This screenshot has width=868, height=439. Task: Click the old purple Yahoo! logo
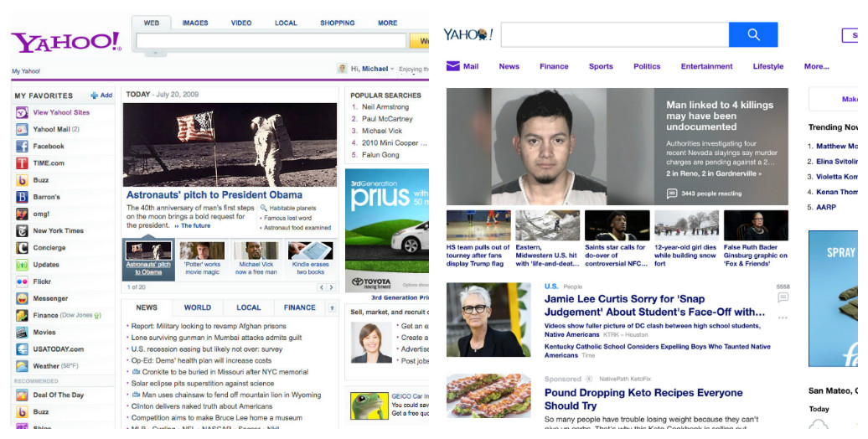(x=66, y=42)
